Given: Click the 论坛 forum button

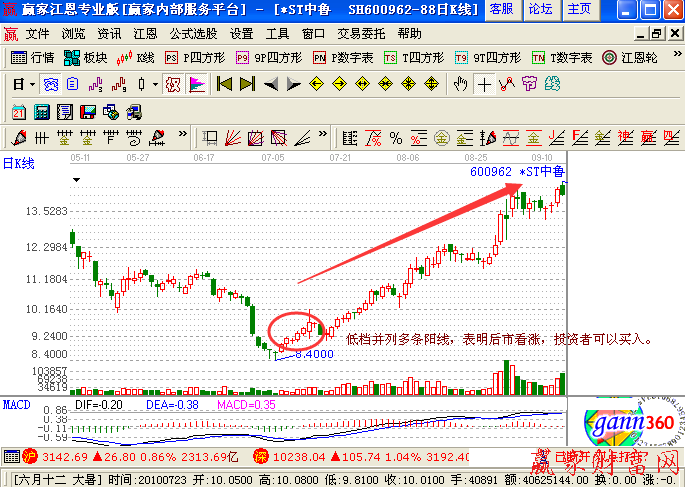Looking at the screenshot, I should tap(540, 10).
